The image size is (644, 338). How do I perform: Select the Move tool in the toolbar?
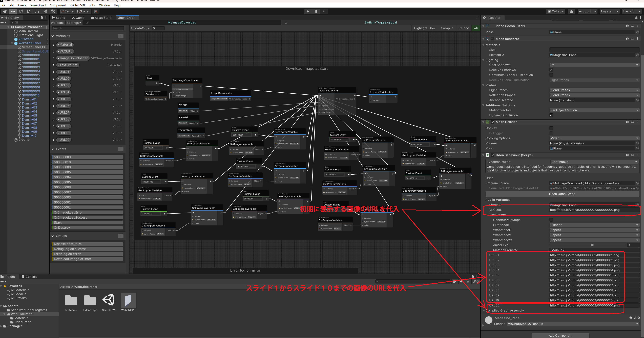(x=13, y=11)
